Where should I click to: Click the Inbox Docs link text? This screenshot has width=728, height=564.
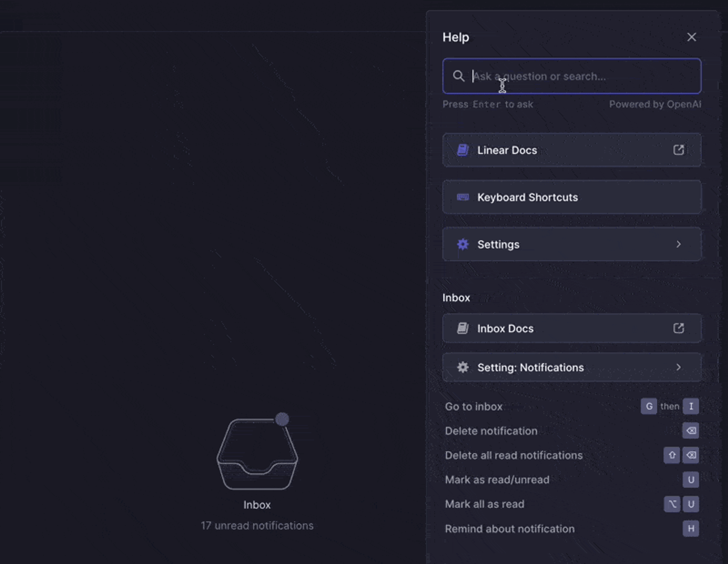tap(505, 329)
